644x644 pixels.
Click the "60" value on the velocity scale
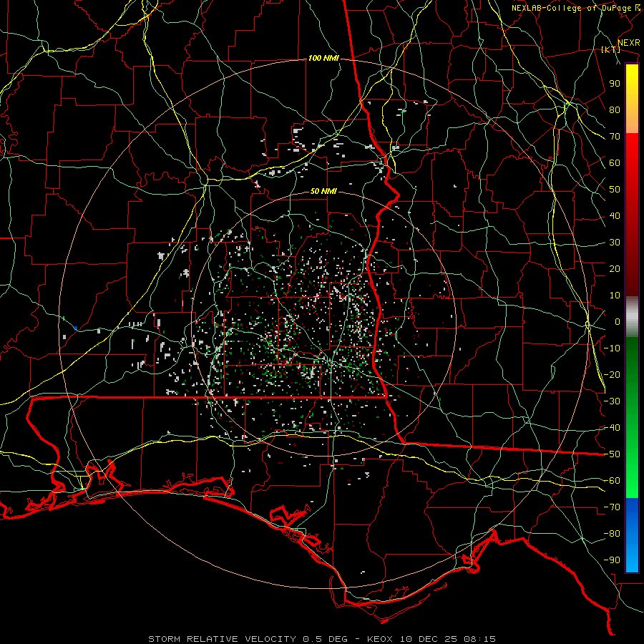(x=615, y=163)
